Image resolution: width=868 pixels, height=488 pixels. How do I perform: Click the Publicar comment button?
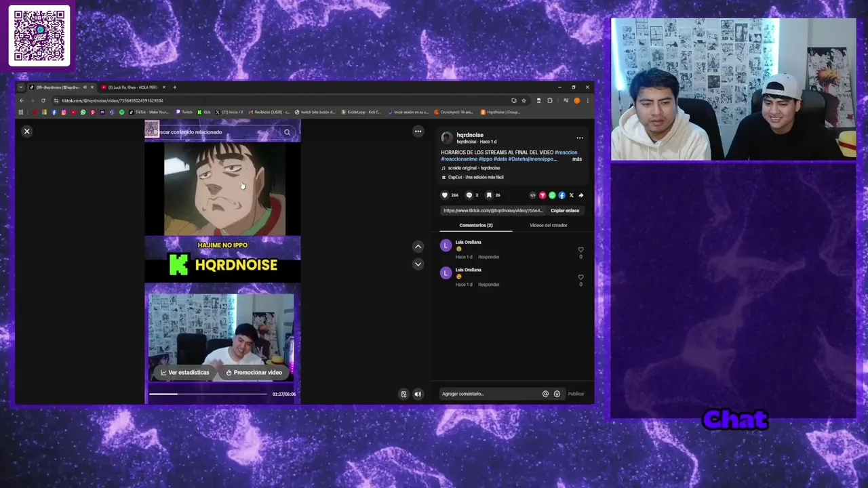click(576, 394)
